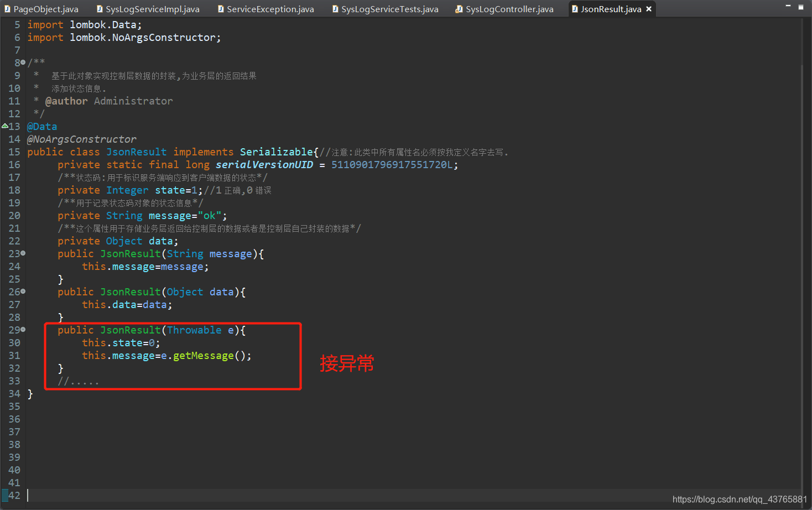The image size is (812, 510).
Task: Click 'implements' keyword on line 15
Action: coord(204,152)
